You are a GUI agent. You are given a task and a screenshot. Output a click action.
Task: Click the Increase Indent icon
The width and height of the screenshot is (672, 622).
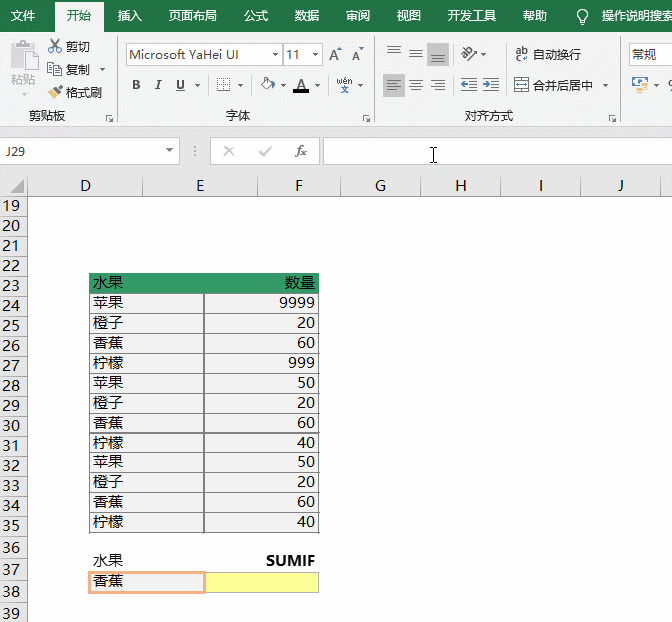click(x=490, y=86)
